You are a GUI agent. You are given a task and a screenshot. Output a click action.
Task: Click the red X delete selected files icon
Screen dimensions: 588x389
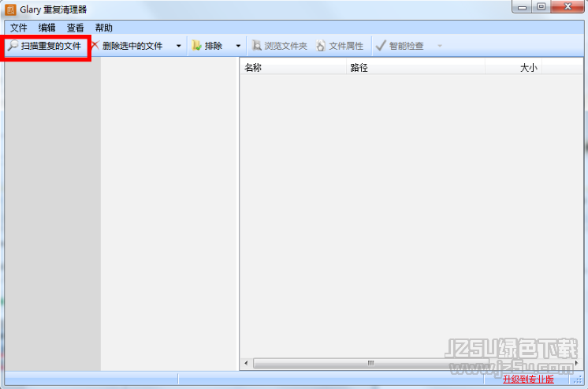click(95, 46)
